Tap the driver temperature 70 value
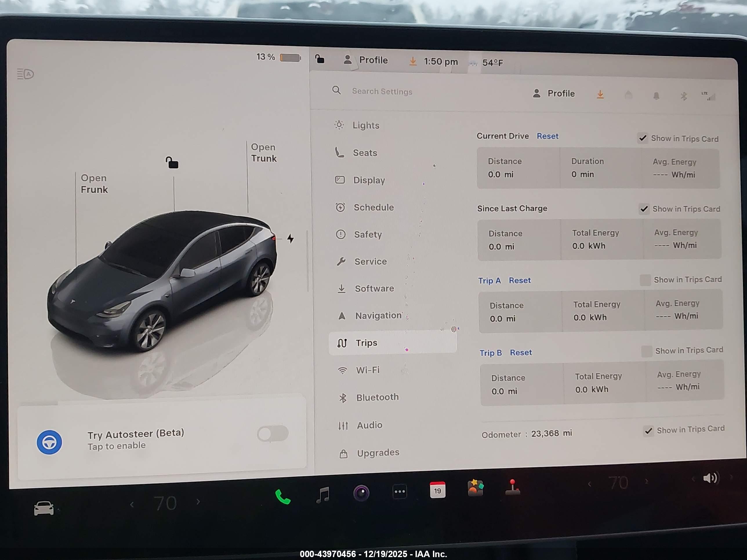 [165, 503]
